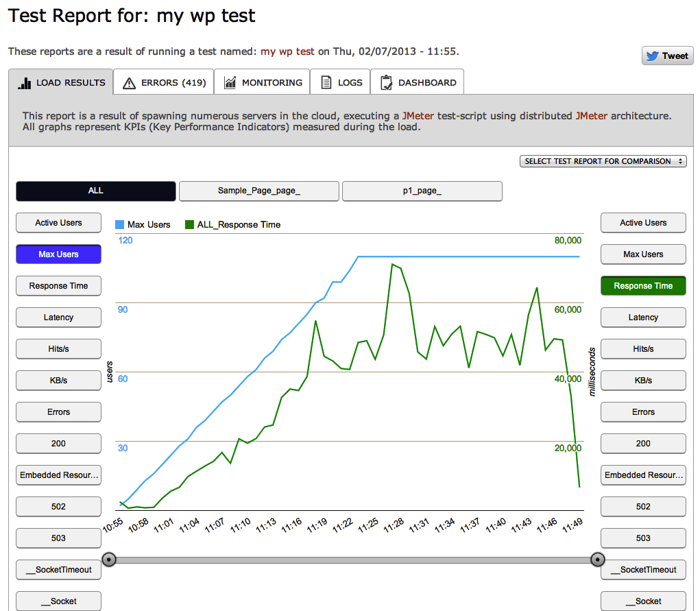Screen dimensions: 700x611
Task: Toggle Hits/s on the left axis
Action: pyautogui.click(x=58, y=349)
